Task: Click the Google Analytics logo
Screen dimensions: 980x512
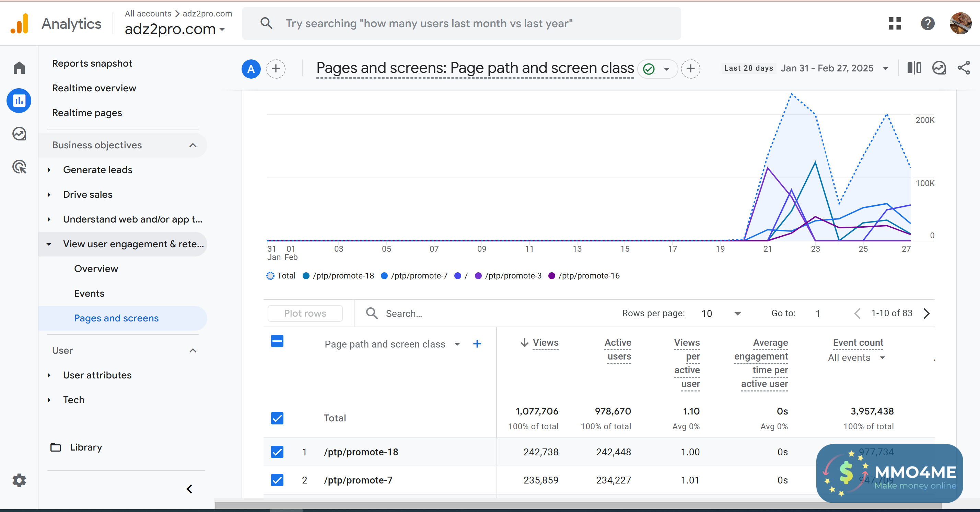Action: pyautogui.click(x=20, y=24)
